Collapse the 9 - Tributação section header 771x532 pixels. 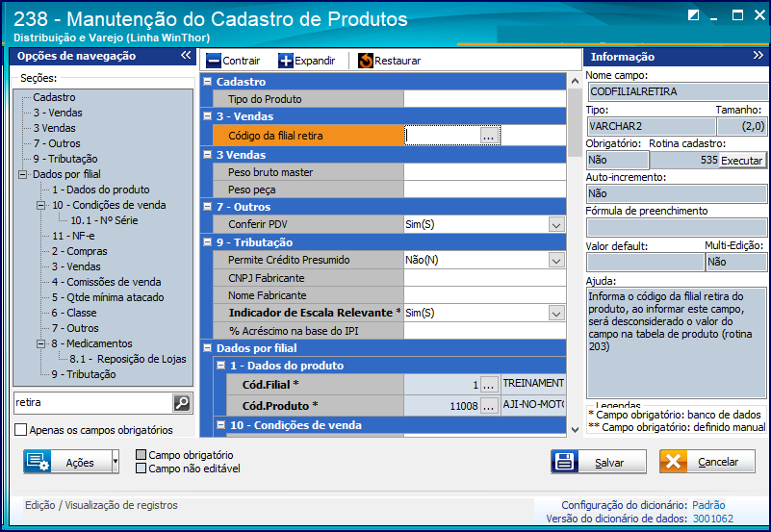pos(208,242)
